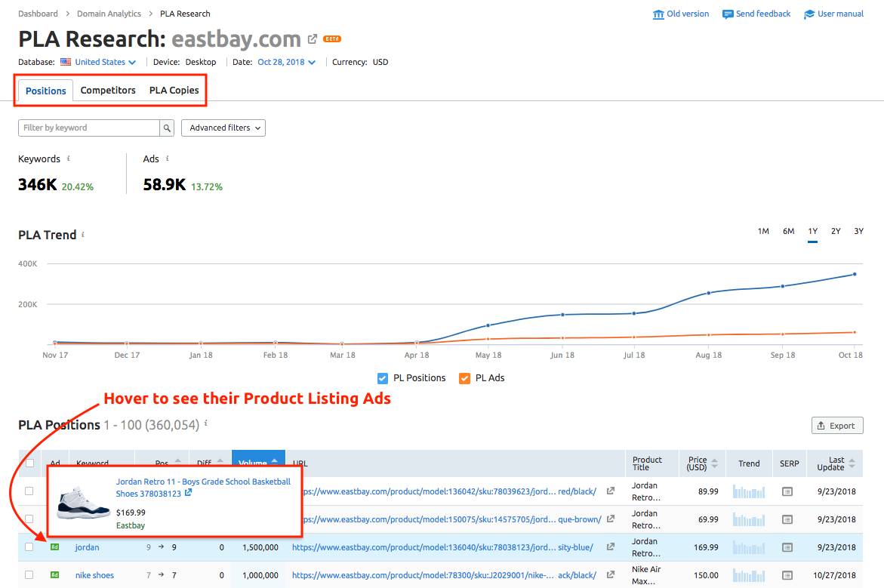View SERP snapshot for 69.99 row
884x588 pixels.
pyautogui.click(x=787, y=519)
